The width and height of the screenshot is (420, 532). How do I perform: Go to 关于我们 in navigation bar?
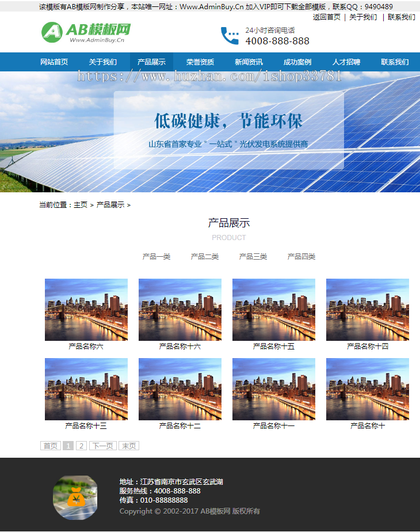[x=103, y=62]
